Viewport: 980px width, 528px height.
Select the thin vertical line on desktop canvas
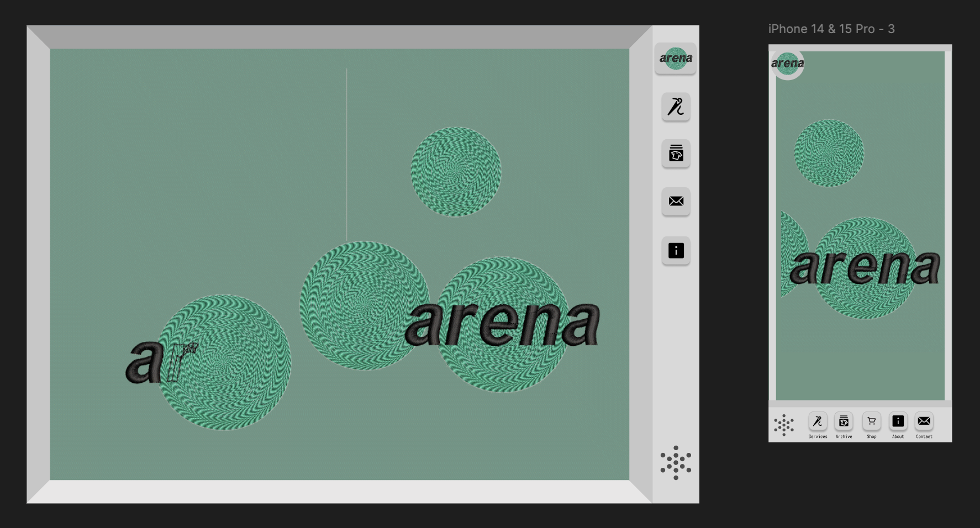tap(346, 155)
